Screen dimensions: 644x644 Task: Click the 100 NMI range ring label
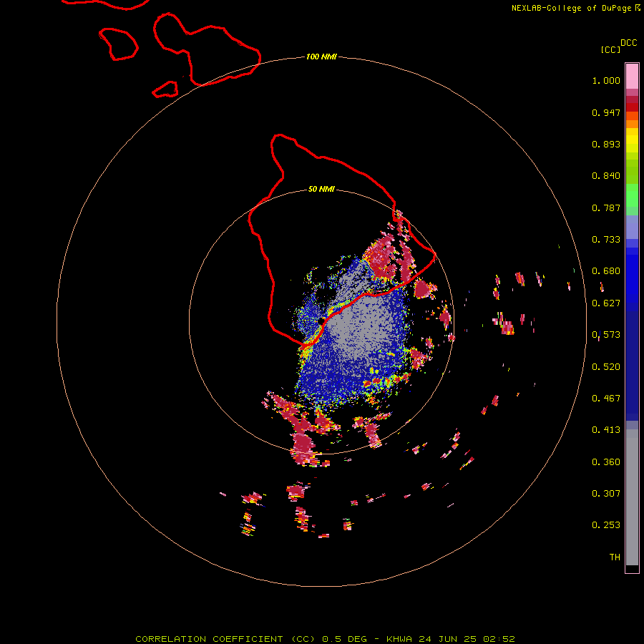pos(321,57)
